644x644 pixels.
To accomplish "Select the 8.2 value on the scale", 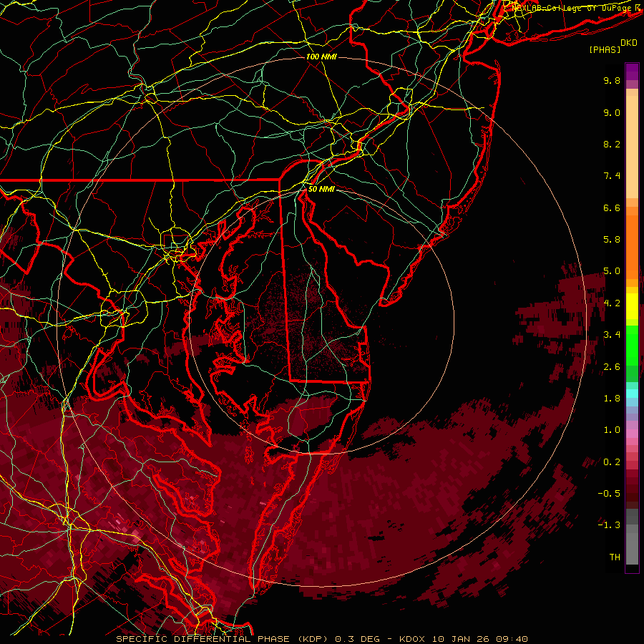I will click(x=612, y=144).
